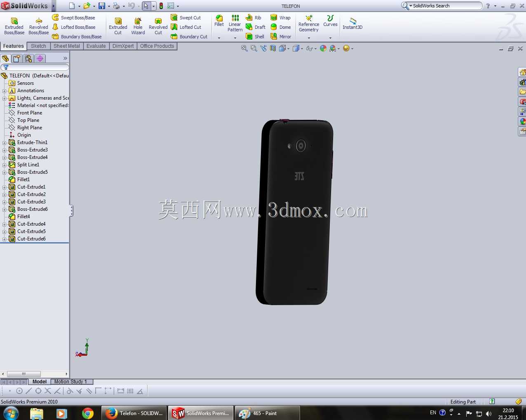Screen dimensions: 526x420
Task: Click the taskbar volume icon
Action: click(x=488, y=413)
